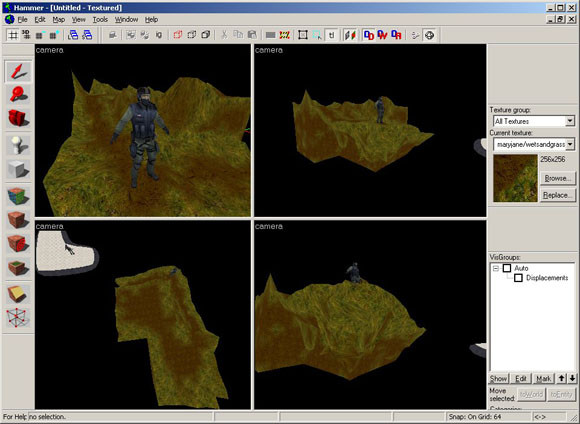
Task: Collapse the Auto visgroup tree node
Action: (496, 268)
